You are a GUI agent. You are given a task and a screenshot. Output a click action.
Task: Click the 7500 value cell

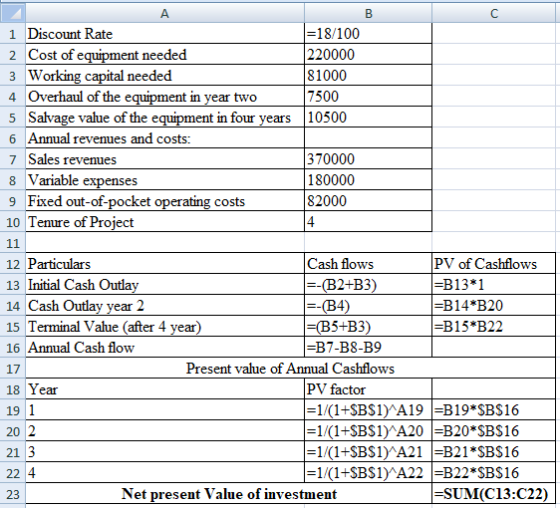coord(368,96)
